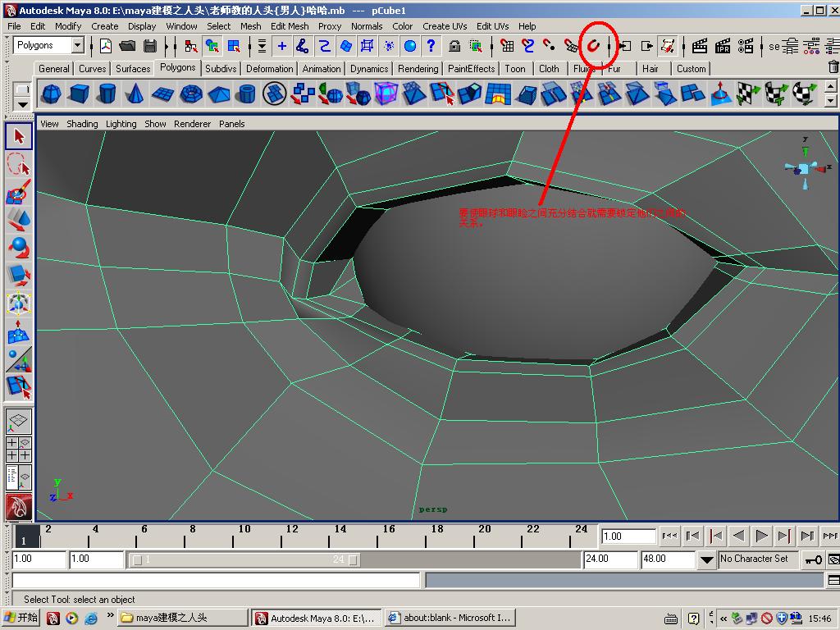Toggle Snap to grids

pyautogui.click(x=507, y=46)
